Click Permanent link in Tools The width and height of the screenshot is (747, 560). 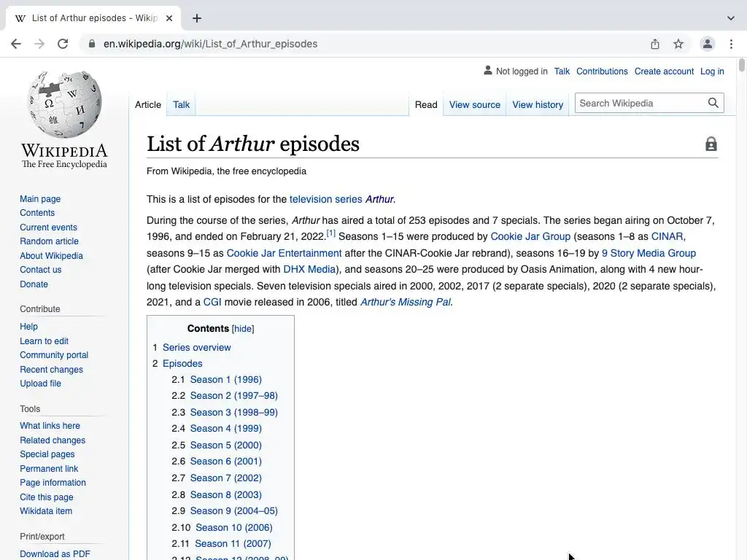point(49,469)
